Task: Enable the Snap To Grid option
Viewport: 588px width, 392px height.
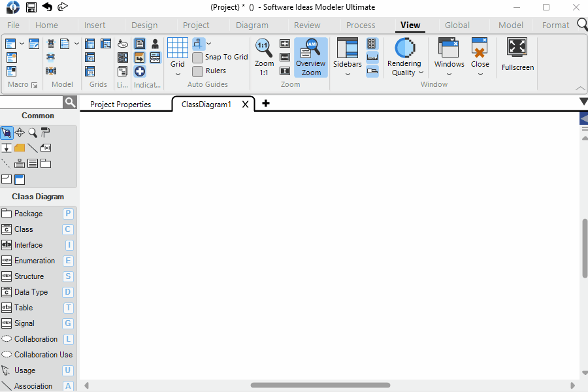Action: 197,57
